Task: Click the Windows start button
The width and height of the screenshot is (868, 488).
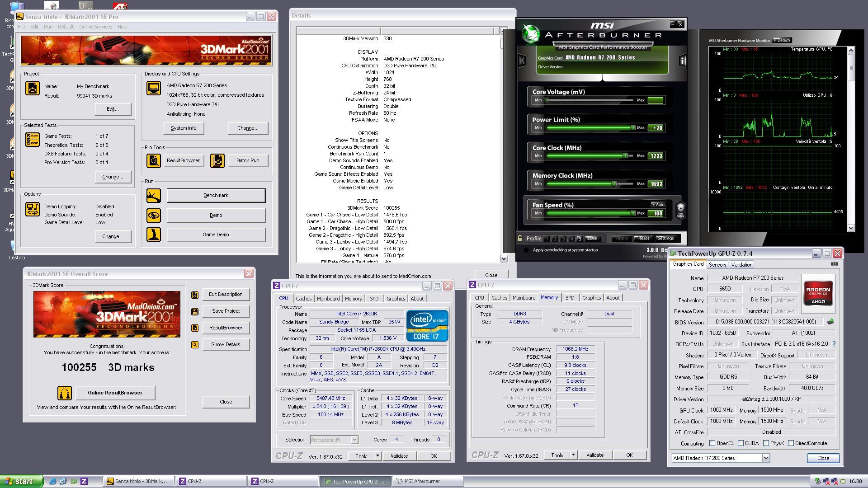Action: coord(22,481)
